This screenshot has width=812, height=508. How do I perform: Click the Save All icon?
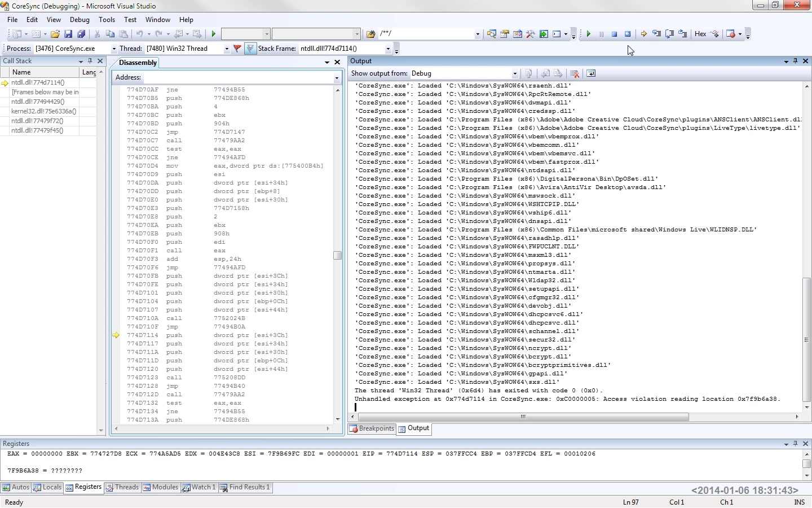[81, 34]
